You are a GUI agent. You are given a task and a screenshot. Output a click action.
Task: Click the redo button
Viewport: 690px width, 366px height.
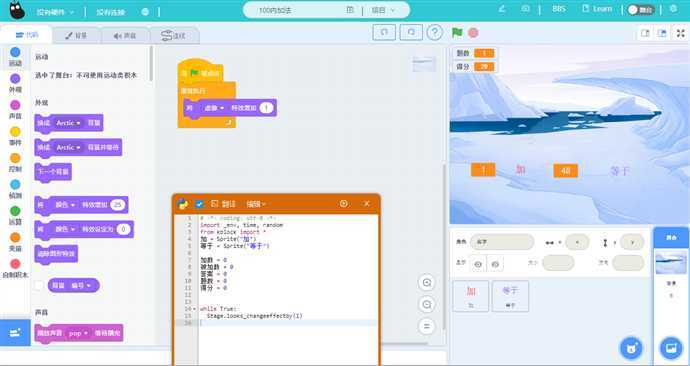pos(411,33)
